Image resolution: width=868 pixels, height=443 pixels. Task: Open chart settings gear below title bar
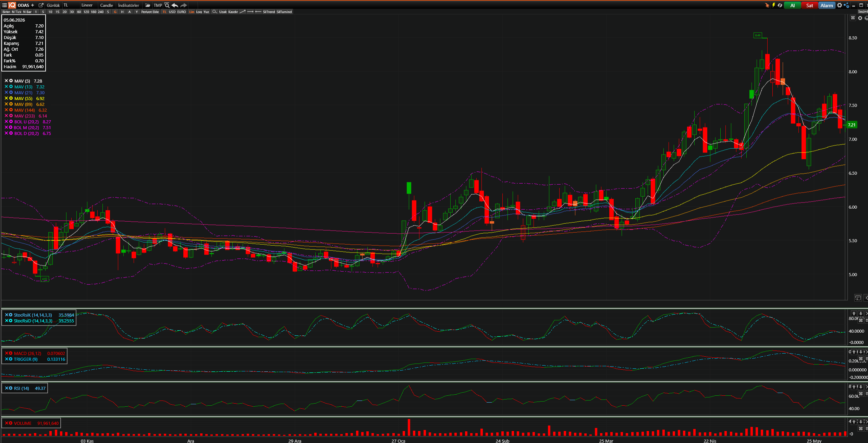pyautogui.click(x=860, y=18)
